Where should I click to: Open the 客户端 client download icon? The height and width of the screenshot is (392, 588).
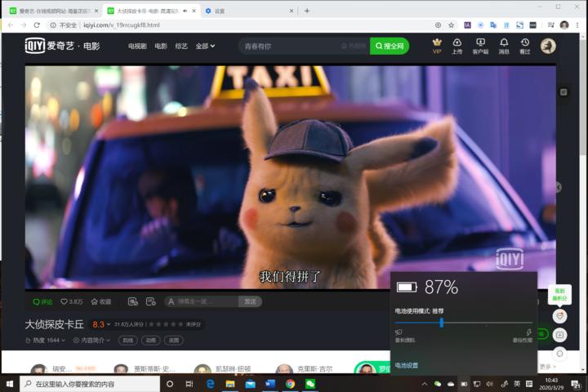[x=480, y=46]
